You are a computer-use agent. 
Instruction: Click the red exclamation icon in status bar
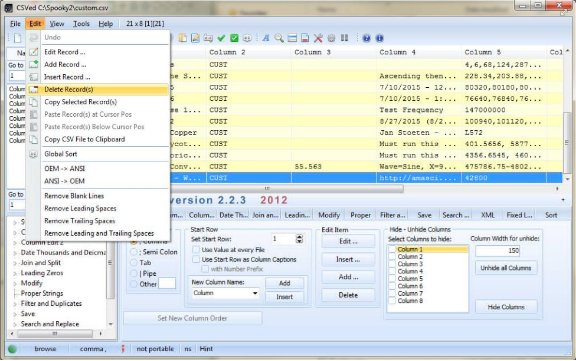(123, 349)
